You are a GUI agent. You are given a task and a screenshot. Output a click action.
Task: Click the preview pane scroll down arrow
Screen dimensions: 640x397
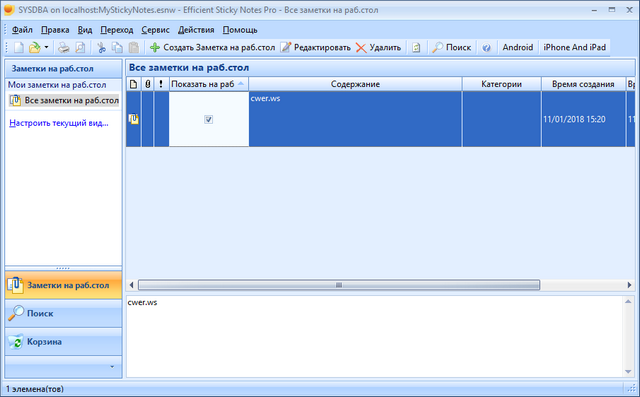tap(628, 372)
